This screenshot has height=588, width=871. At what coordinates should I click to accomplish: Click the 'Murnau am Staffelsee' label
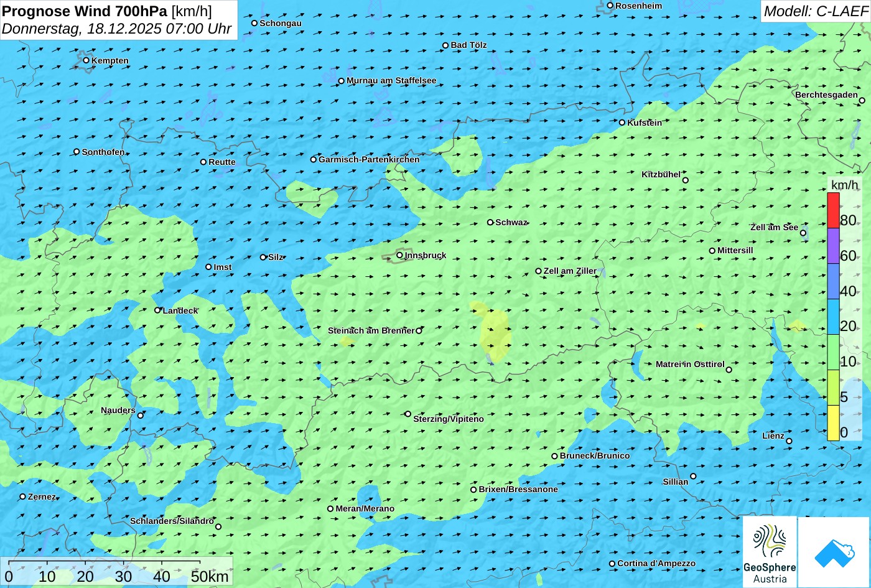coord(391,80)
